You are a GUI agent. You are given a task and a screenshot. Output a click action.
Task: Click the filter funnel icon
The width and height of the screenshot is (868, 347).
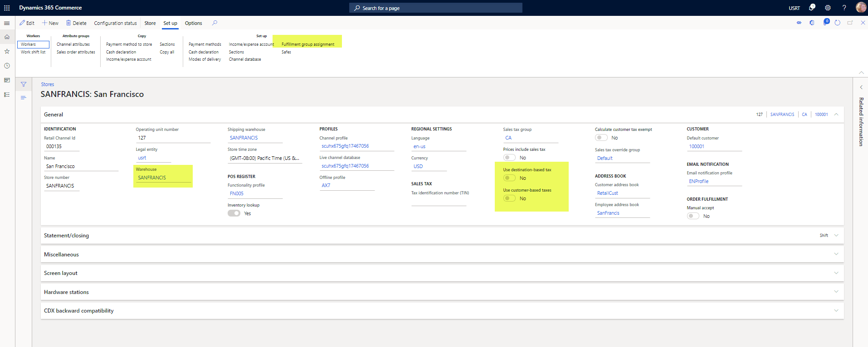point(24,84)
